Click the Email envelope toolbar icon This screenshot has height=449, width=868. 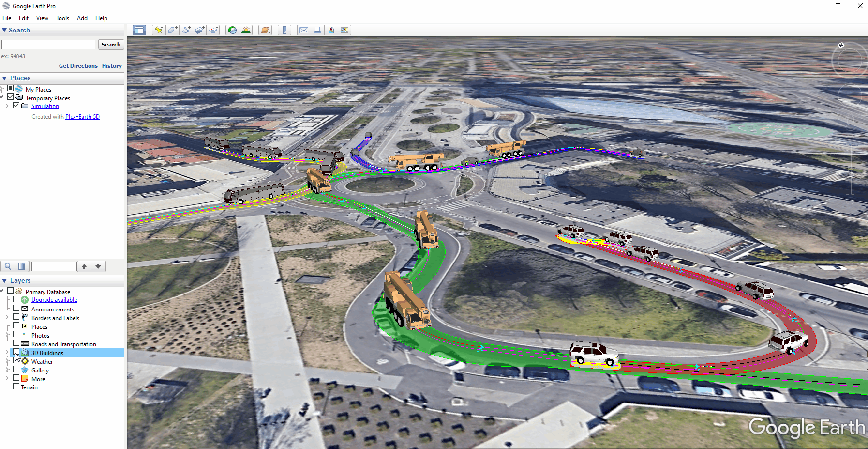click(303, 30)
